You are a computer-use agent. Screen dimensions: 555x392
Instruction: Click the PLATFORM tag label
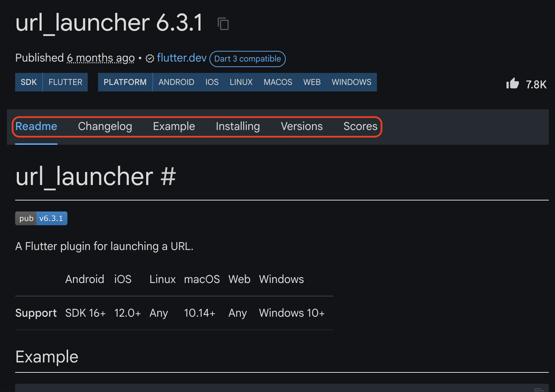click(125, 82)
